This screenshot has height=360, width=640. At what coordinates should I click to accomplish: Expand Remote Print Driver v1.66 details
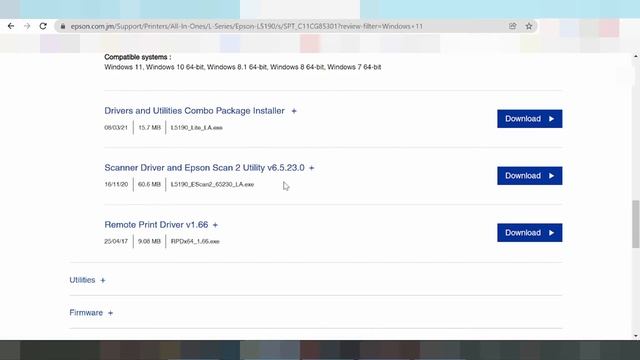pyautogui.click(x=215, y=225)
